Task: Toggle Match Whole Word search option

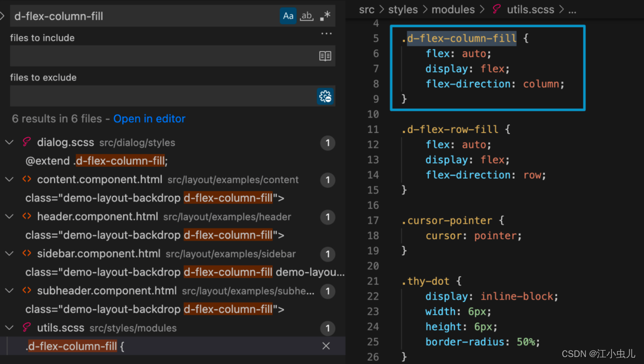Action: (306, 16)
